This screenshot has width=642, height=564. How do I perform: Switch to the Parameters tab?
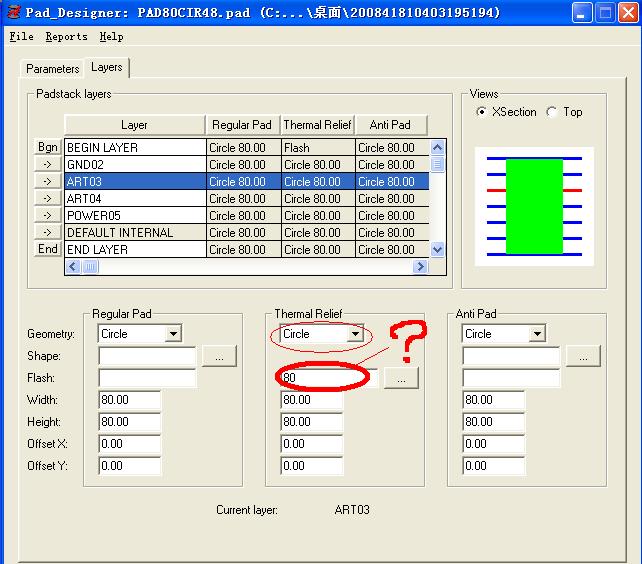coord(52,68)
